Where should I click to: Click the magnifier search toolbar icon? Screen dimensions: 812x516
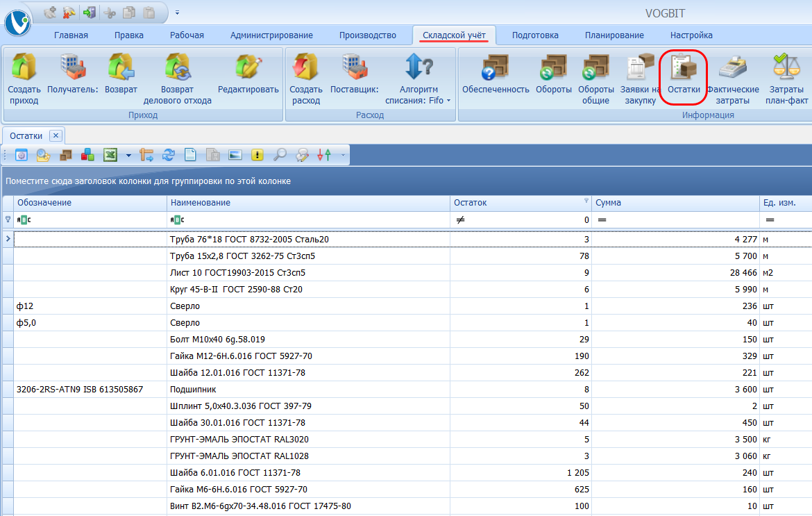click(280, 156)
